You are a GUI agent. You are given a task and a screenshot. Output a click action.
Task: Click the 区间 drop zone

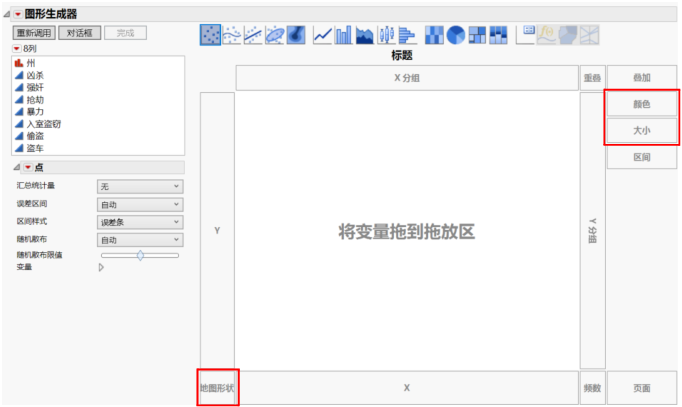642,157
